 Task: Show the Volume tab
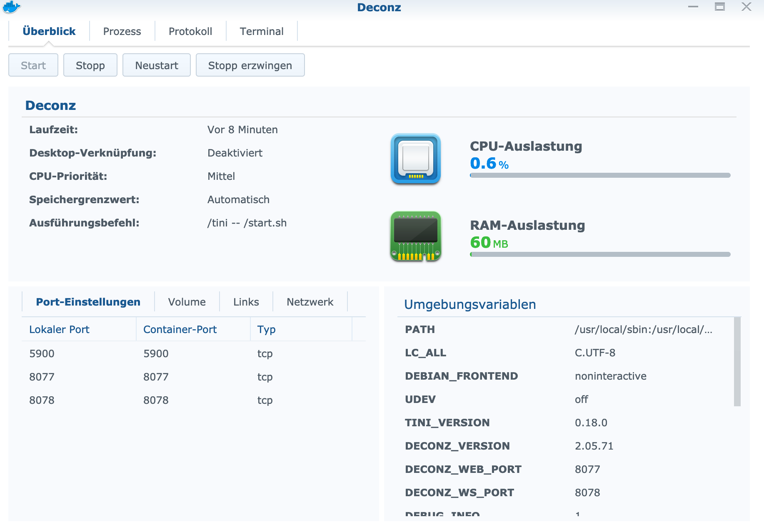point(187,302)
